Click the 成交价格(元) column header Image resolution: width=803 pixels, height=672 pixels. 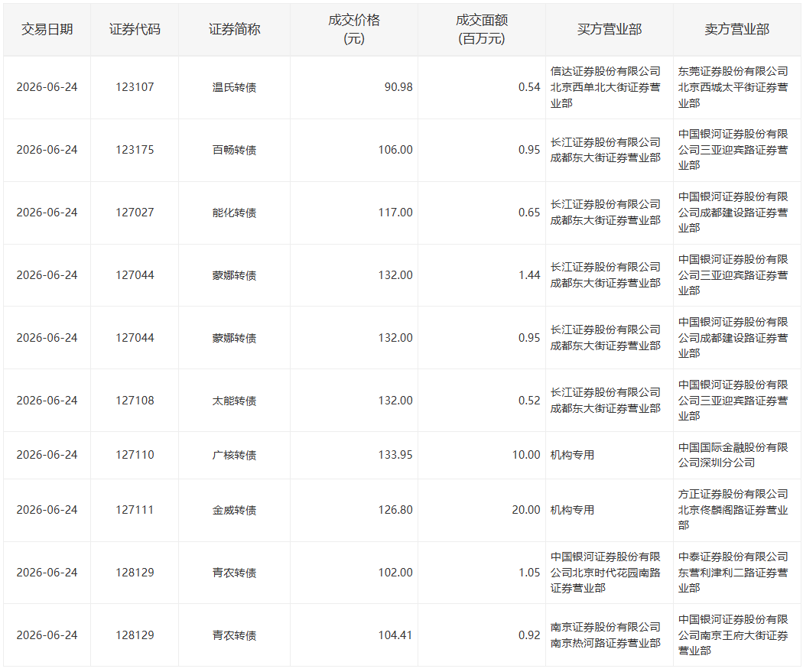354,29
